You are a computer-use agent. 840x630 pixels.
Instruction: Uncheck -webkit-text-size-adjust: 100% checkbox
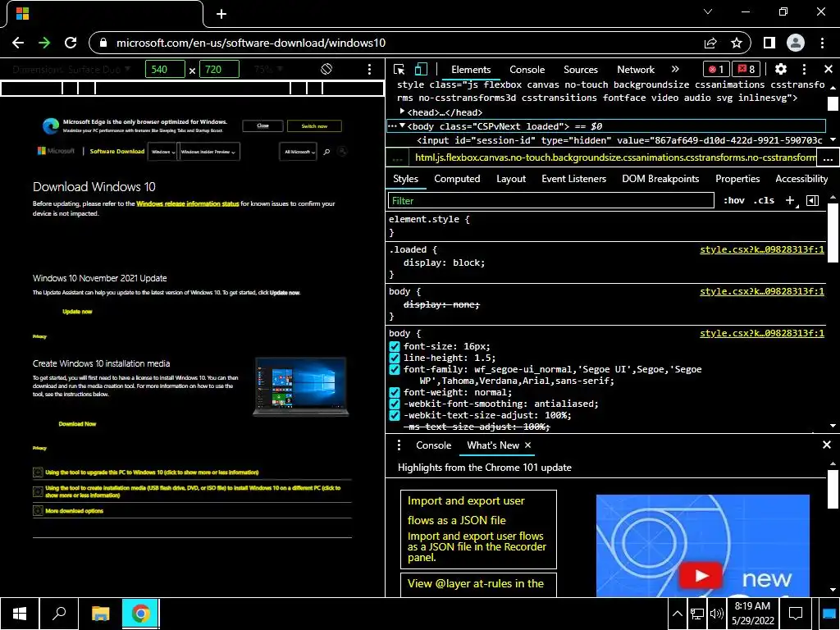point(395,416)
